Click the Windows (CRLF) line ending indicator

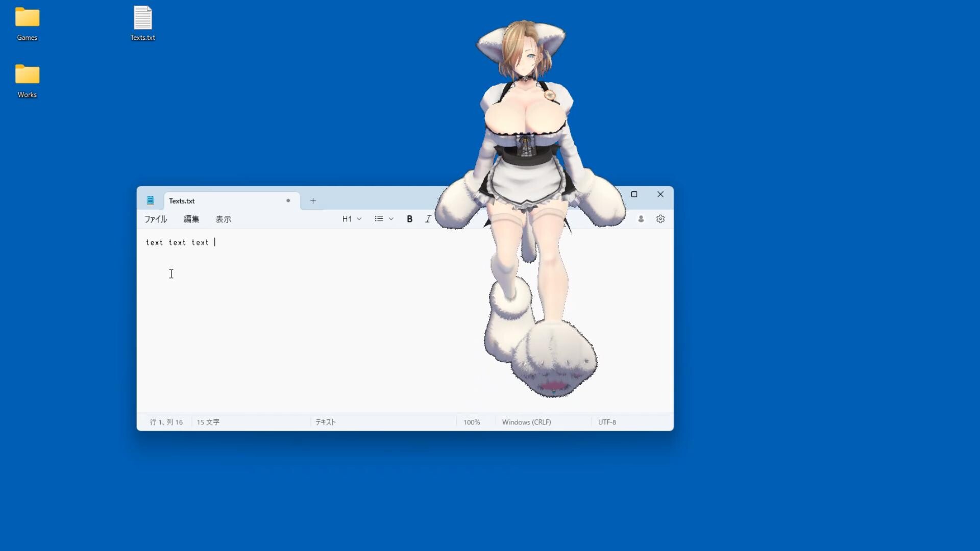(x=526, y=422)
